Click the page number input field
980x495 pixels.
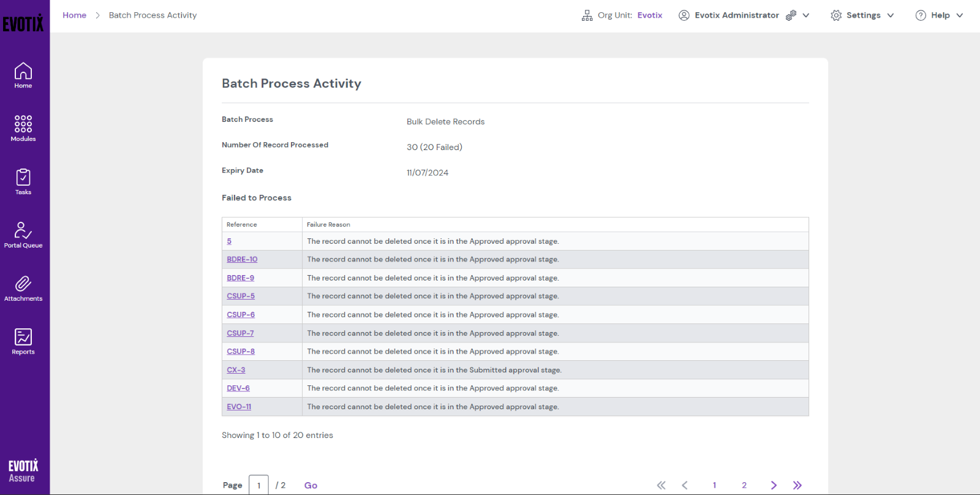click(258, 485)
